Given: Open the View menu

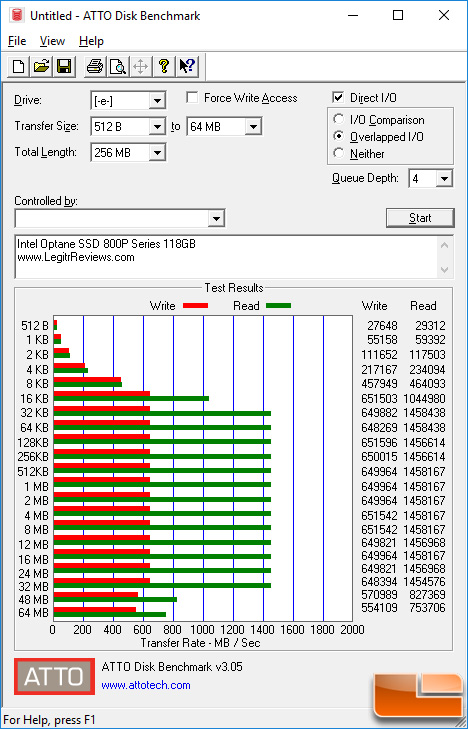Looking at the screenshot, I should [x=52, y=41].
